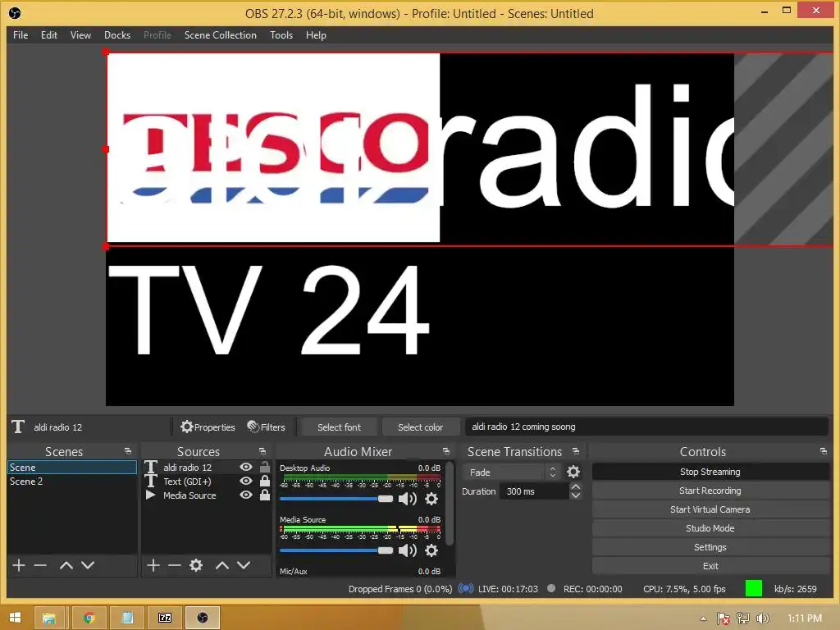Add a new scene with plus icon
The height and width of the screenshot is (630, 840).
(19, 565)
